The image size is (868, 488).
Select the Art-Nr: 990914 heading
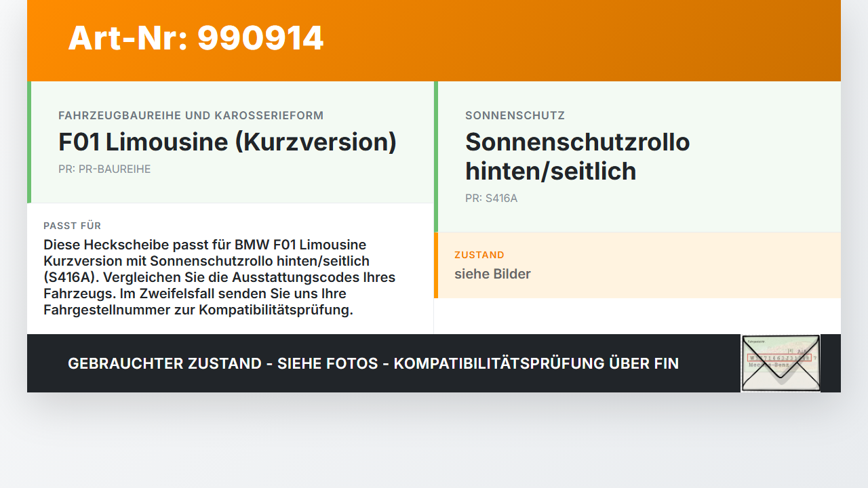click(x=196, y=38)
